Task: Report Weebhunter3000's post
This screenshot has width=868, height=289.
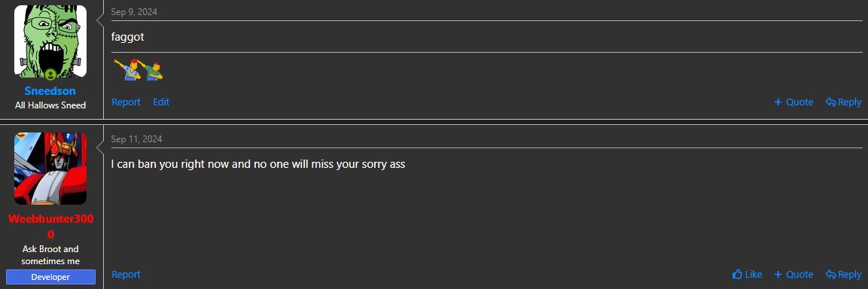Action: coord(126,274)
